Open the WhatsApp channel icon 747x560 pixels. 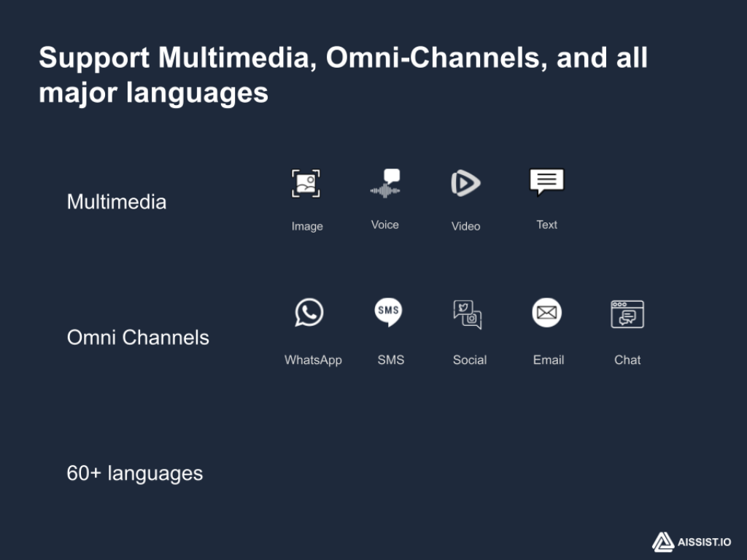click(x=309, y=313)
